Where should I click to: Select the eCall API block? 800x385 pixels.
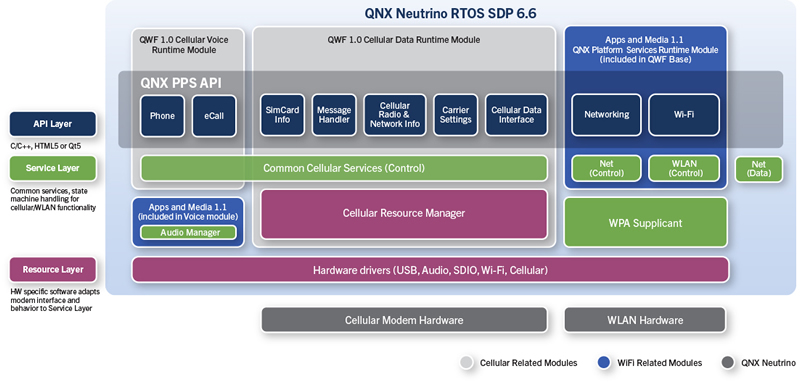point(214,116)
